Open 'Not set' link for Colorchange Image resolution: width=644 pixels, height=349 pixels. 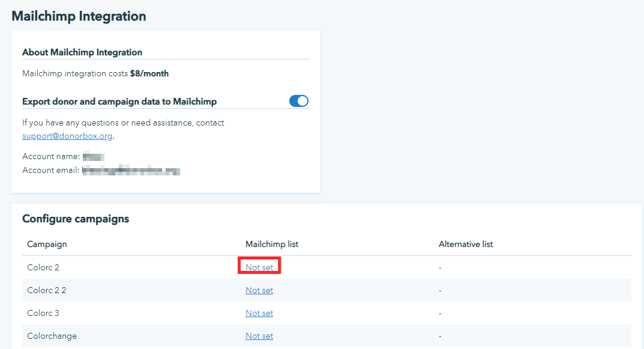coord(259,336)
